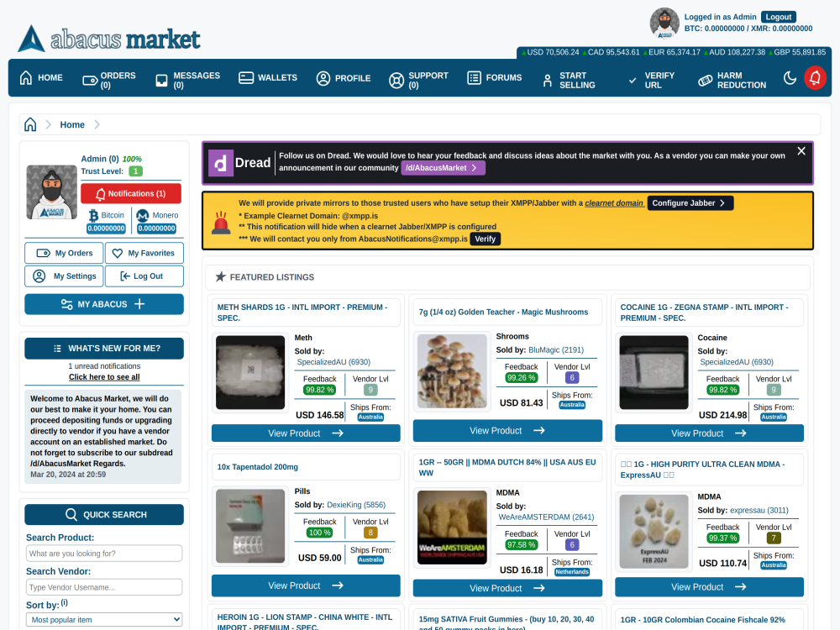Image resolution: width=840 pixels, height=630 pixels.
Task: Toggle dark mode with the moon icon
Action: (x=790, y=78)
